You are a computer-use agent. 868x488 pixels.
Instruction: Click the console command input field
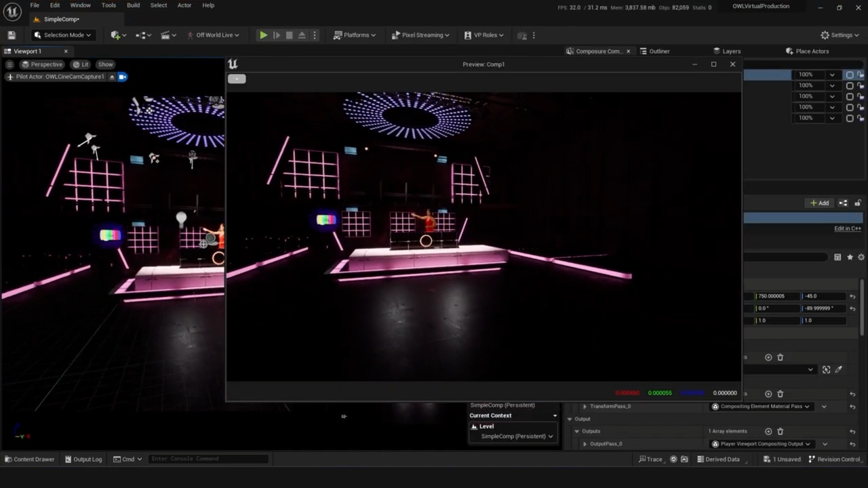pos(208,459)
